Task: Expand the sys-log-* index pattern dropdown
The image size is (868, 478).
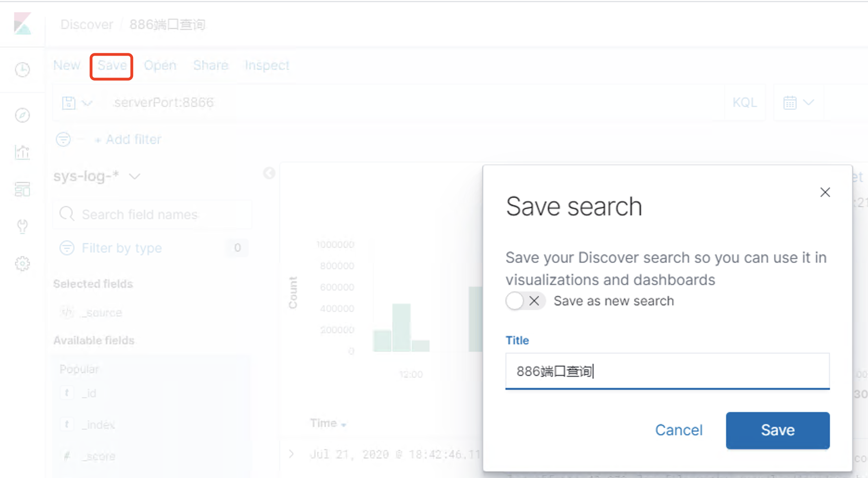Action: (134, 176)
